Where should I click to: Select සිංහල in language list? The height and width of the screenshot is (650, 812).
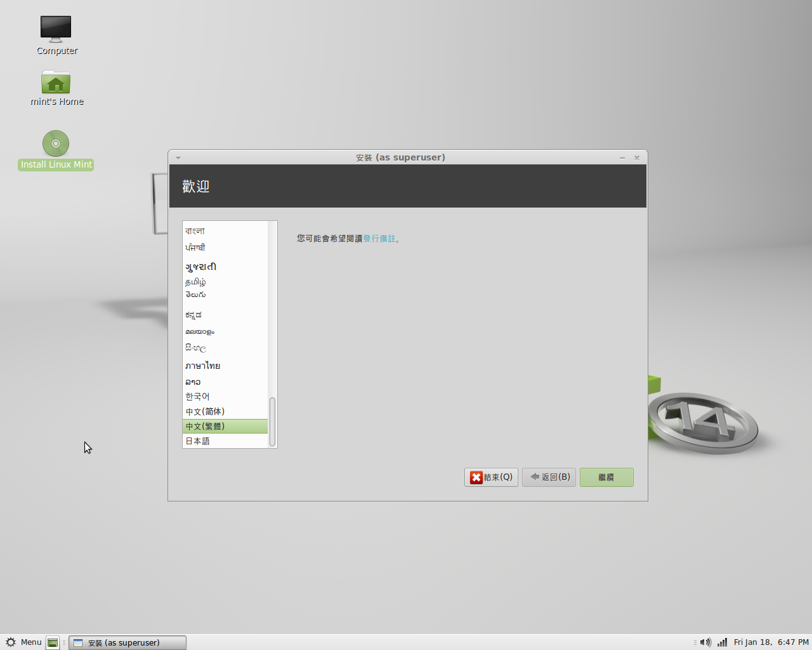click(225, 348)
